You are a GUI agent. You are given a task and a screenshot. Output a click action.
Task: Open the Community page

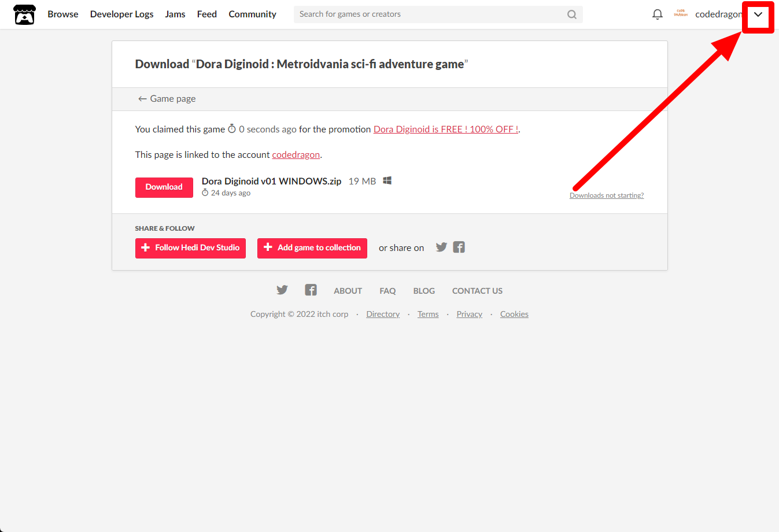pos(252,14)
